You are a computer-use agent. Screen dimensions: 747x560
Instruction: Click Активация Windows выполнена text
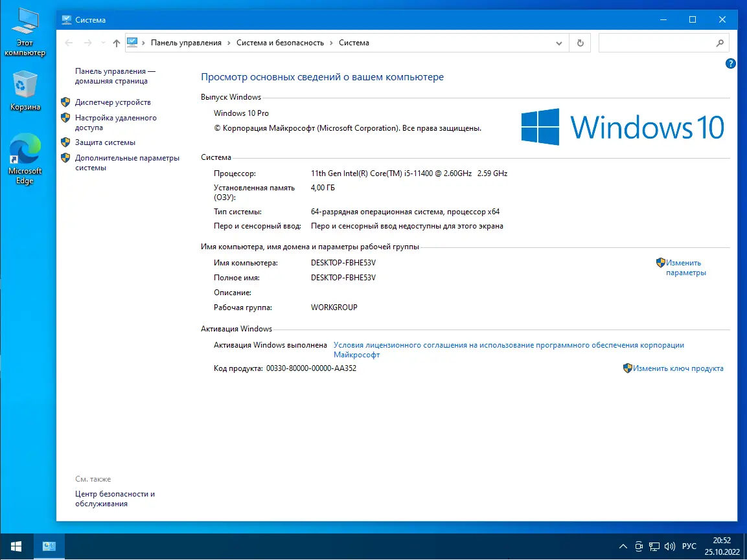(x=270, y=345)
